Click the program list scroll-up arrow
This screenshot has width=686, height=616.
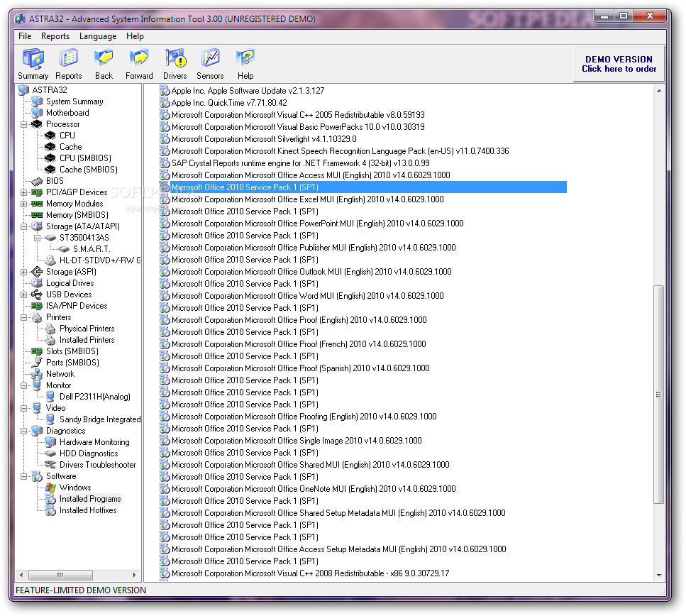click(658, 91)
